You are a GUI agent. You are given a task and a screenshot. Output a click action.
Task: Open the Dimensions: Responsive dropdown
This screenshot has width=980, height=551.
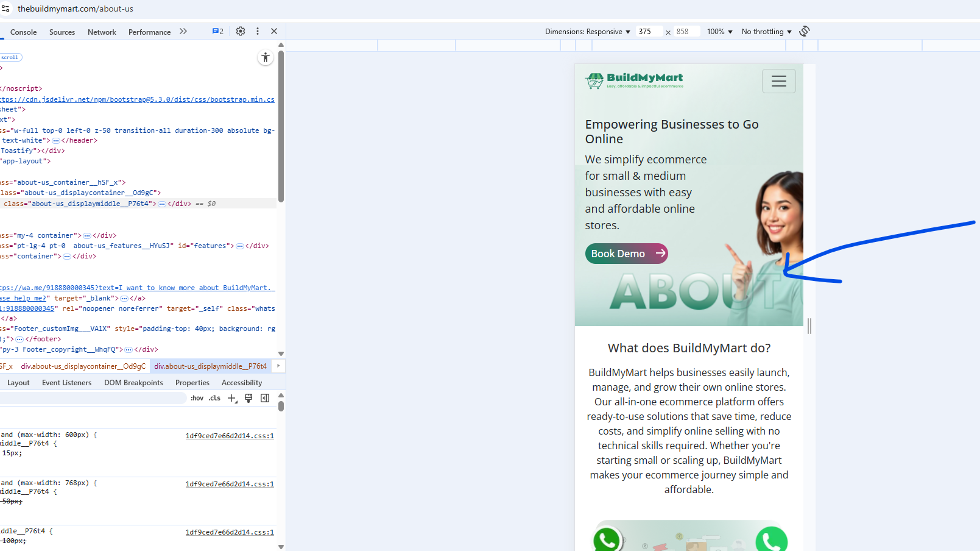click(x=588, y=32)
